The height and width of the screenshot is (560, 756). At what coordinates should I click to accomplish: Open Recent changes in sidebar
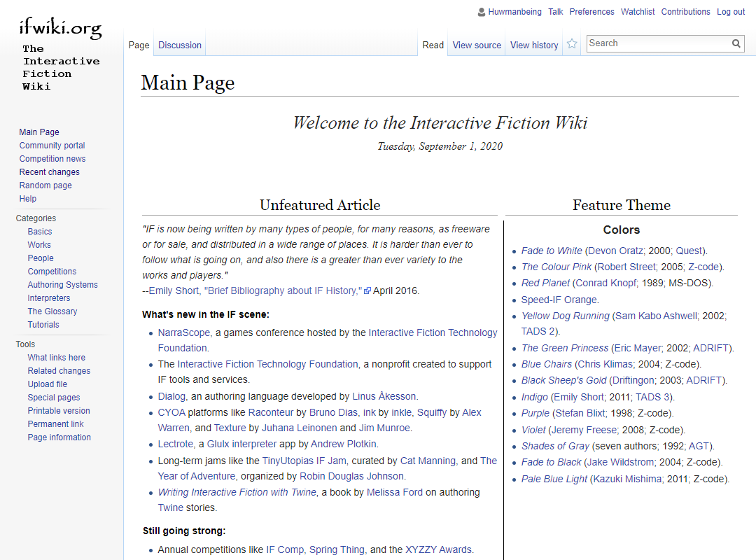[x=49, y=171]
